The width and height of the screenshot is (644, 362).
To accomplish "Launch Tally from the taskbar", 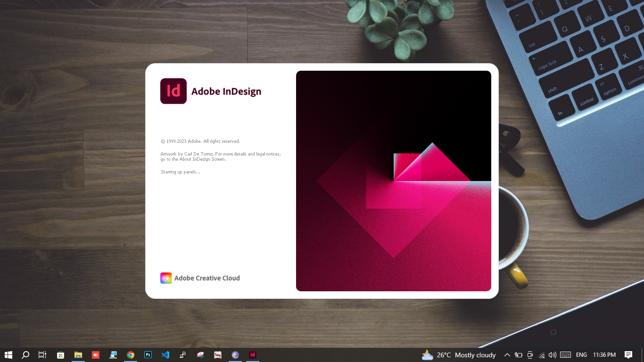I will (218, 355).
